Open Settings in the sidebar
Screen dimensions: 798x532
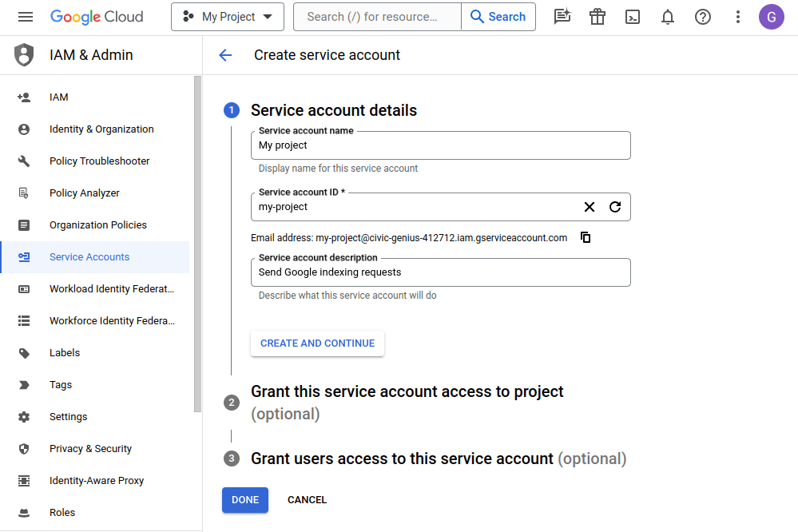pyautogui.click(x=68, y=417)
